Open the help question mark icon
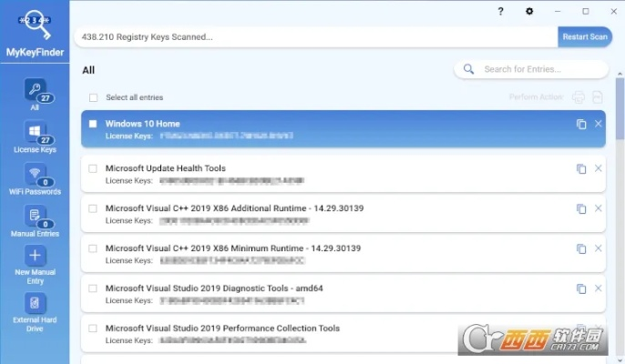 point(500,11)
